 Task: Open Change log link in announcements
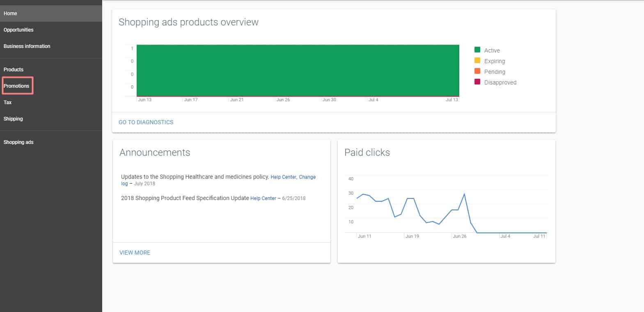coord(307,177)
